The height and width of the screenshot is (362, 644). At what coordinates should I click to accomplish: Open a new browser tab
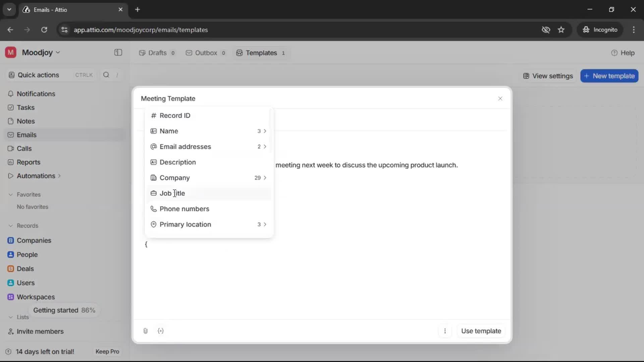pyautogui.click(x=138, y=9)
